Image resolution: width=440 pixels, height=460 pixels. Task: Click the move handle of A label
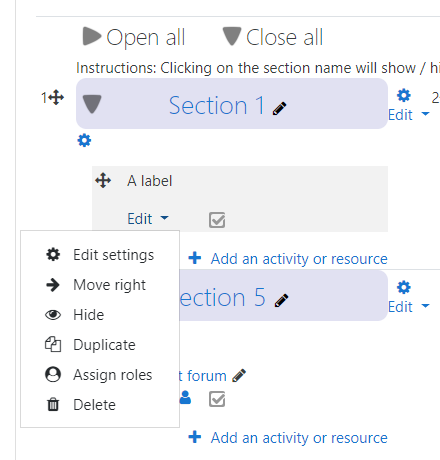[103, 181]
